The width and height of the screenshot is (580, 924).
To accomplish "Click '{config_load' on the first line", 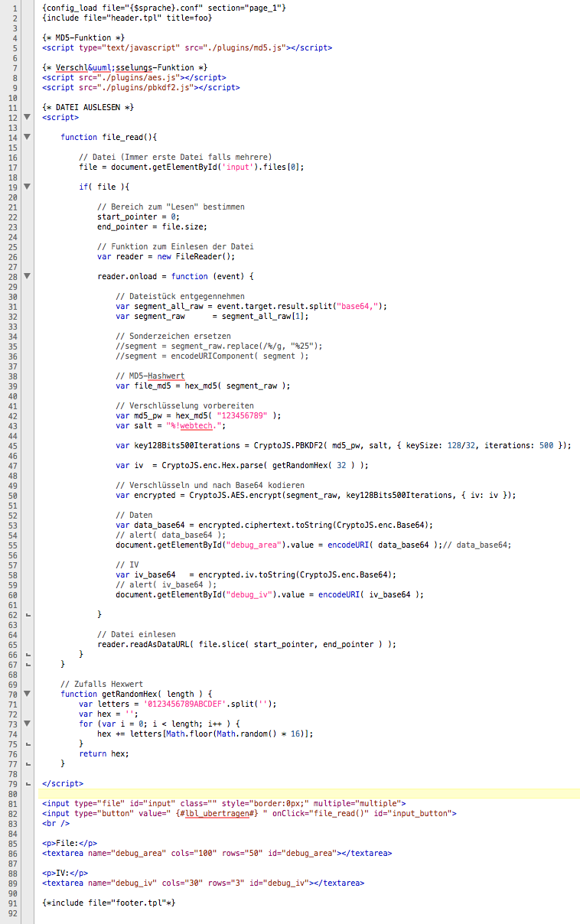I will click(x=70, y=8).
